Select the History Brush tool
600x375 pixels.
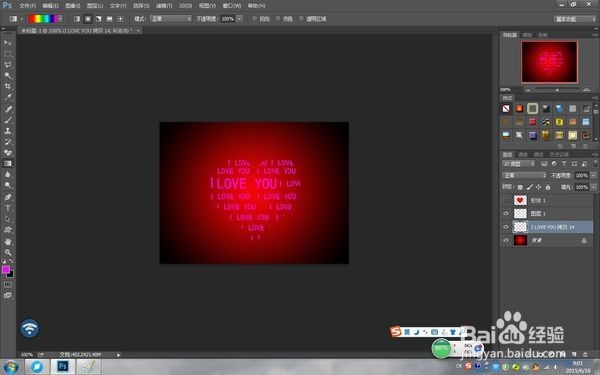click(8, 142)
